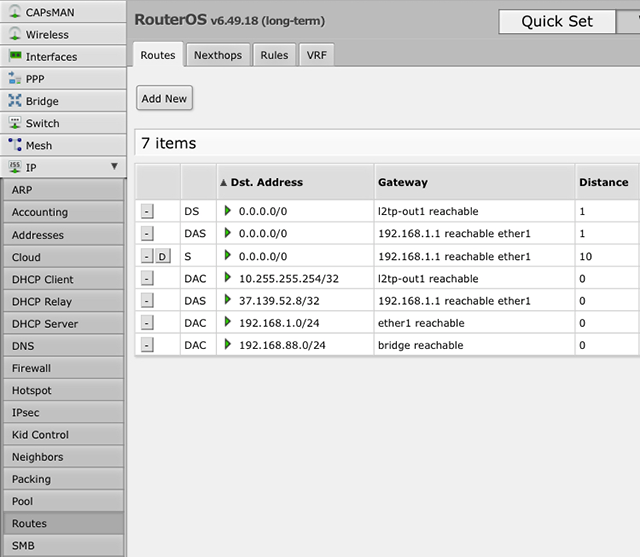Open Interfaces via its sidebar icon
This screenshot has width=640, height=557.
[15, 57]
